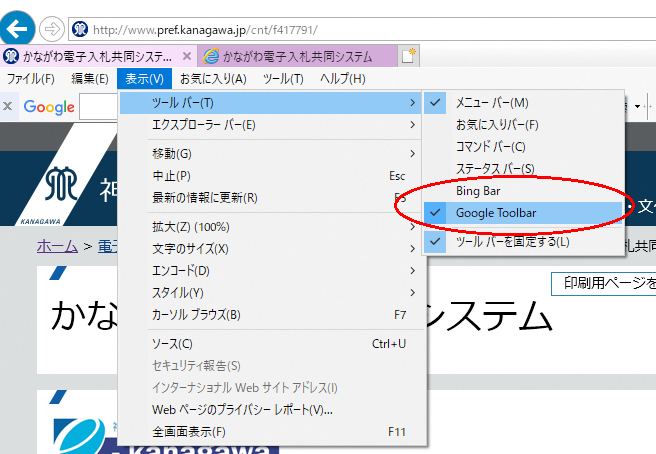
Task: Open the ヘルプ(H) menu
Action: (343, 79)
